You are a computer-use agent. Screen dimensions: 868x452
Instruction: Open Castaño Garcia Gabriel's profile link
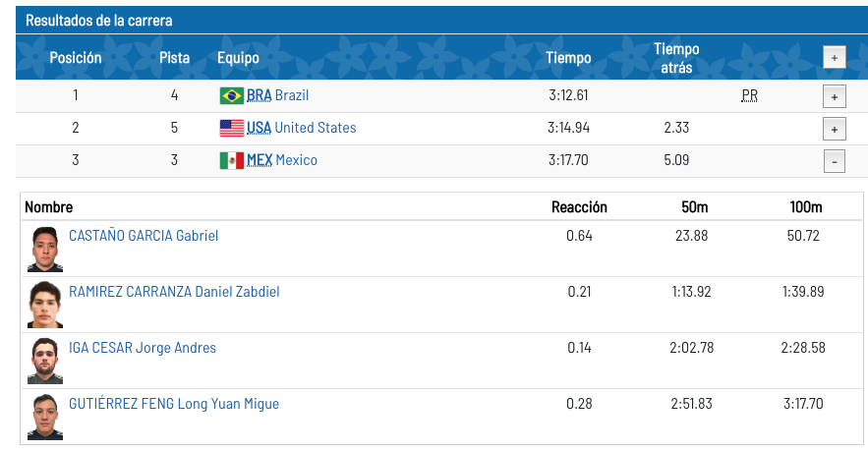pyautogui.click(x=144, y=236)
